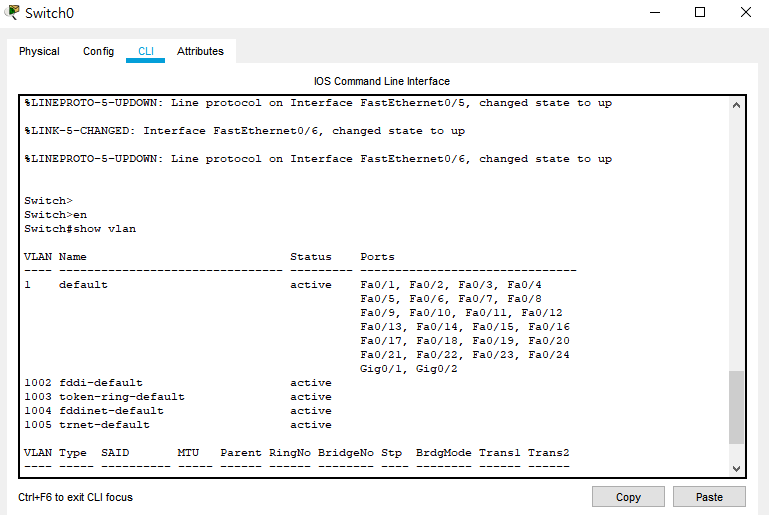
Task: Click the 'token-ring-default' VLAN row
Action: click(178, 396)
